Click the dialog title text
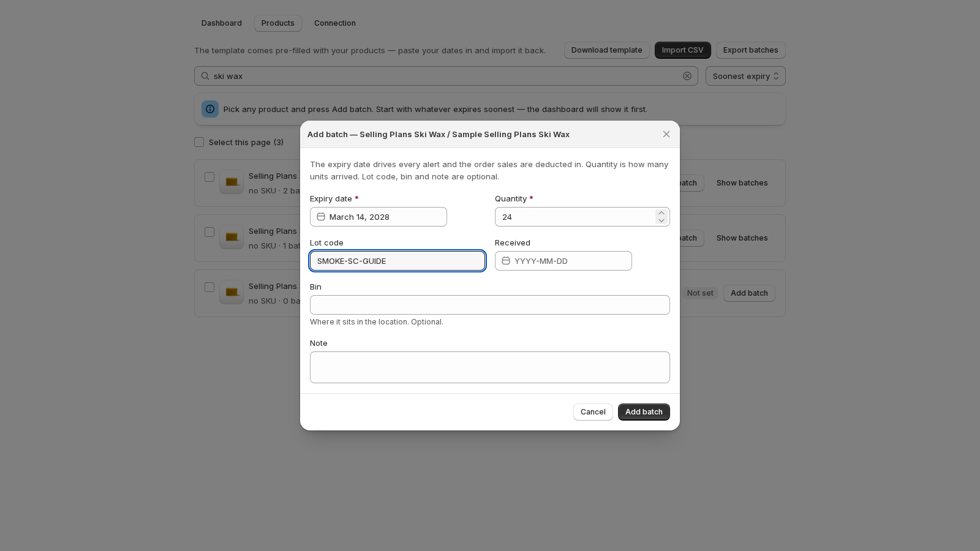The image size is (980, 551). point(439,134)
